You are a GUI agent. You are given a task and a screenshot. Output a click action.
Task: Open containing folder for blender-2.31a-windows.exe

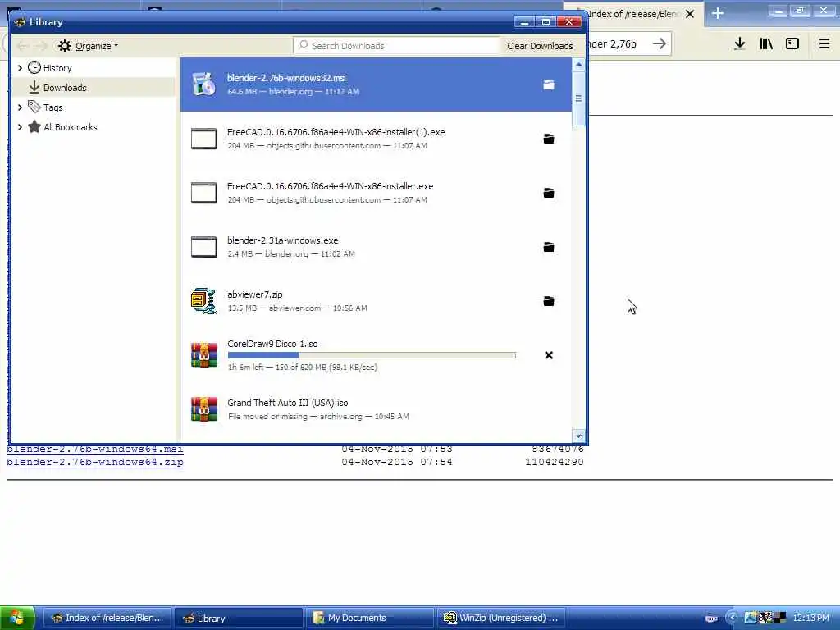coord(549,247)
